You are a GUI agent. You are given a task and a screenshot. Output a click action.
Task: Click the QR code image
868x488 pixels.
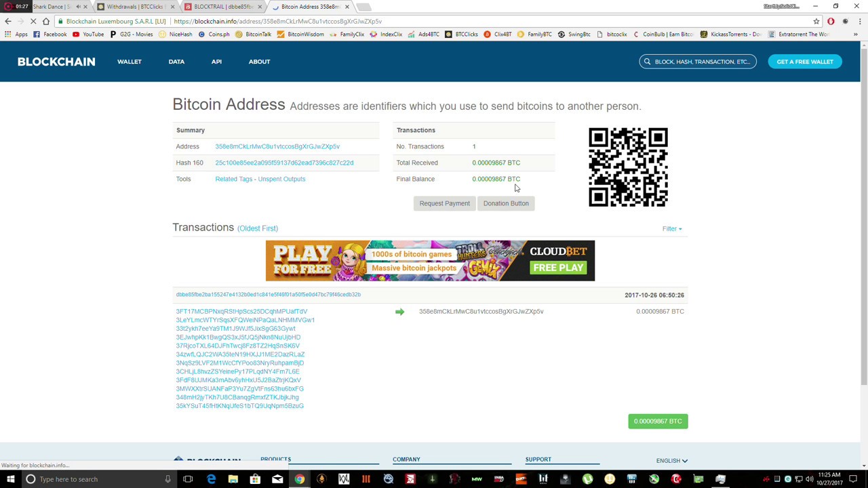click(x=628, y=167)
